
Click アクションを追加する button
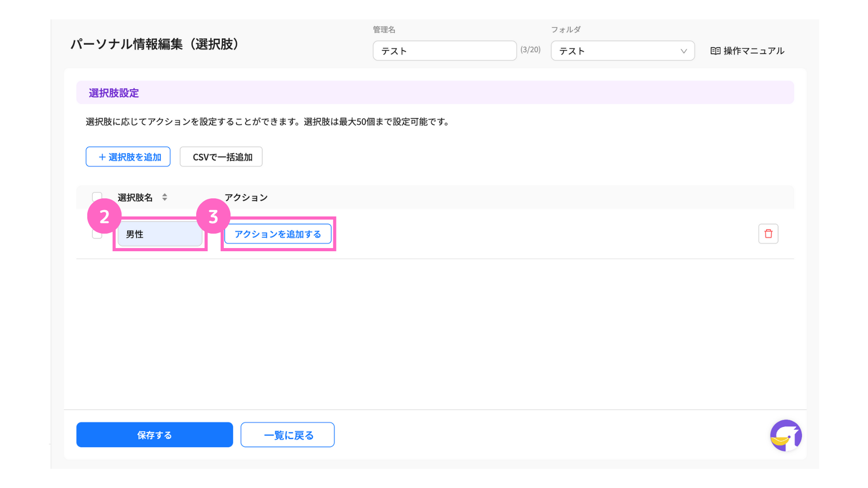(x=278, y=234)
